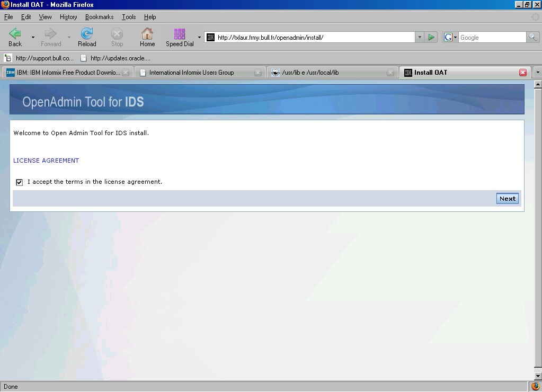
Task: Close the Install OAT tab
Action: point(523,73)
